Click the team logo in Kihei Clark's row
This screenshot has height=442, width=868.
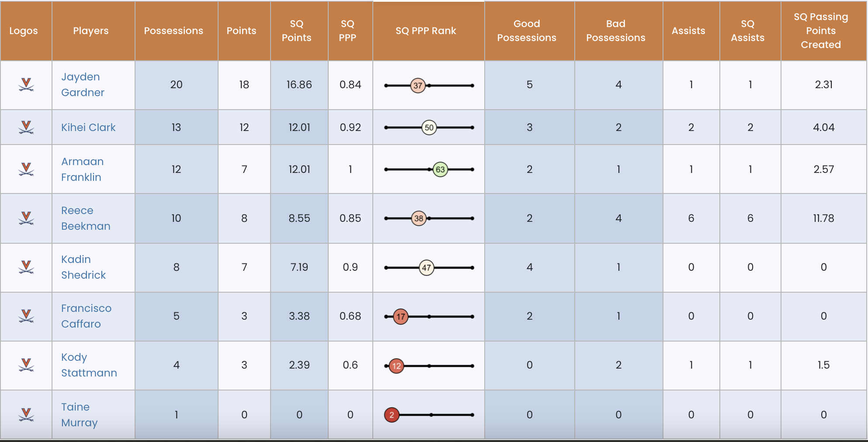coord(26,127)
